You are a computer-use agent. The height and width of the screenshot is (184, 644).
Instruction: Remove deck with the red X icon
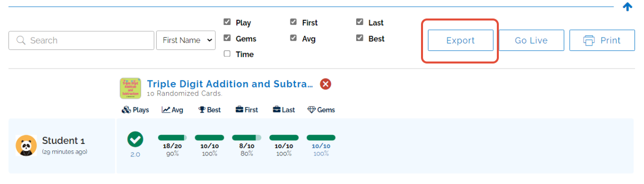pos(325,84)
